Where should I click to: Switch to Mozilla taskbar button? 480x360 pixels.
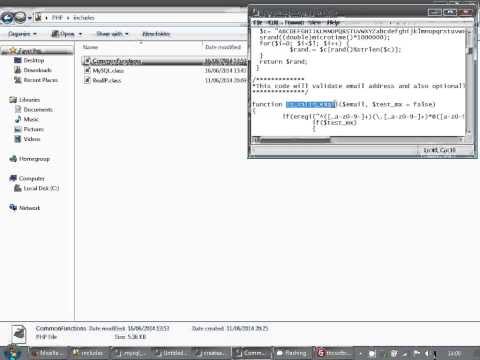coord(48,353)
